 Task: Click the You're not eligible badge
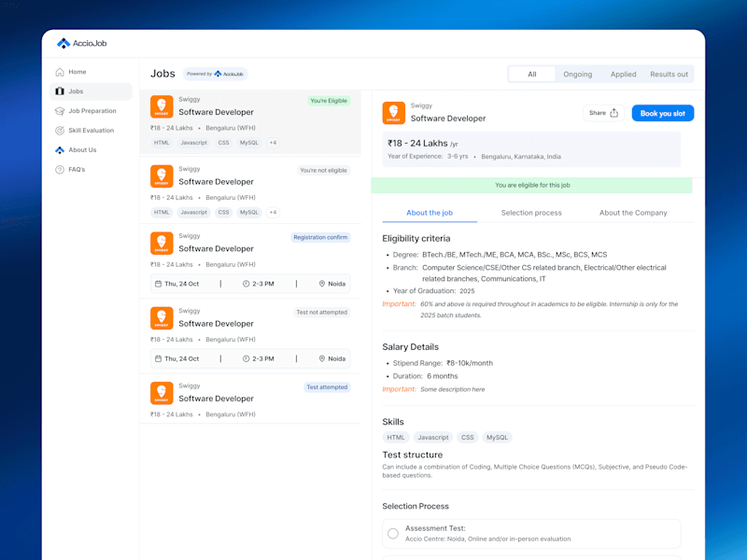pyautogui.click(x=323, y=171)
